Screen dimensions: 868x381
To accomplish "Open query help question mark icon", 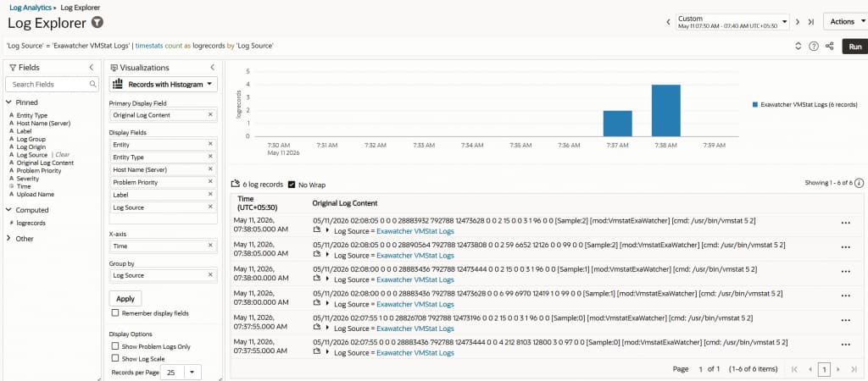I will (x=814, y=47).
